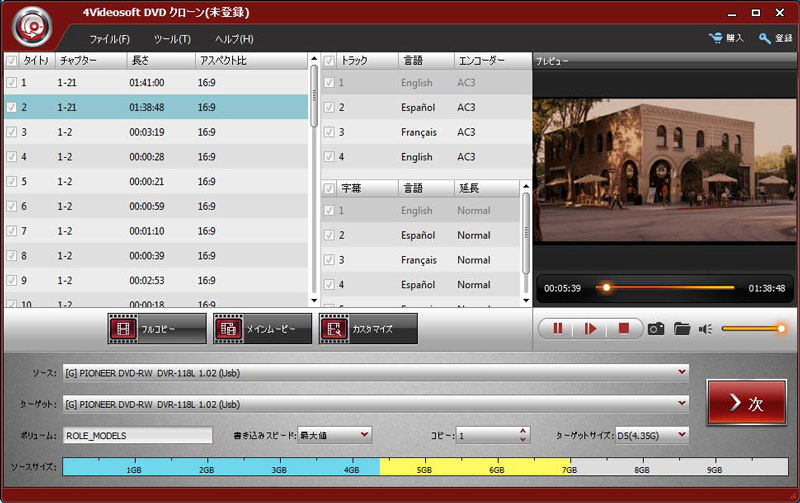800x503 pixels.
Task: Click the 登録 key icon
Action: point(765,38)
